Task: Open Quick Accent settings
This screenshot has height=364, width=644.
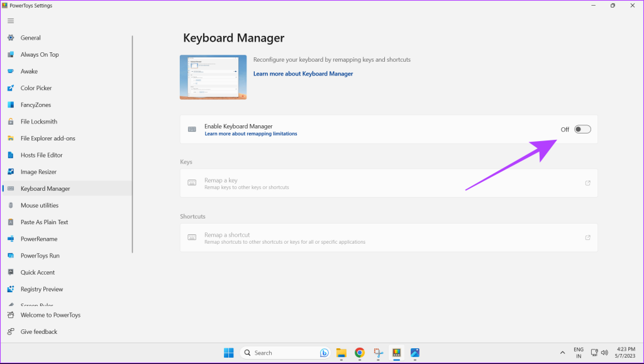Action: [67, 272]
